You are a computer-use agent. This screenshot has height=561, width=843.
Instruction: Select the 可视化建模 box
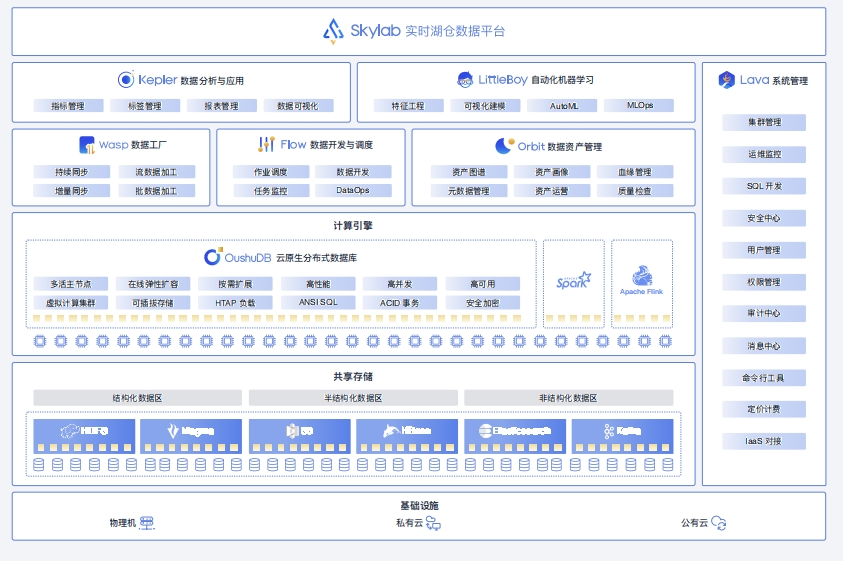click(x=485, y=106)
